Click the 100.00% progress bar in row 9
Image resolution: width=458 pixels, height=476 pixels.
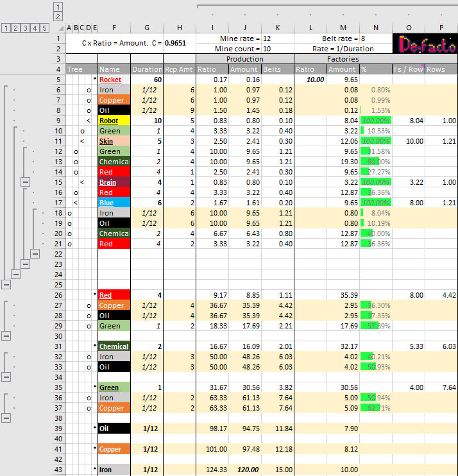(x=376, y=121)
